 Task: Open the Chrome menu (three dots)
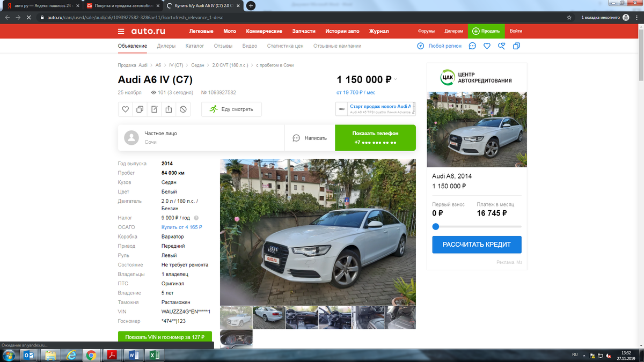pyautogui.click(x=636, y=17)
